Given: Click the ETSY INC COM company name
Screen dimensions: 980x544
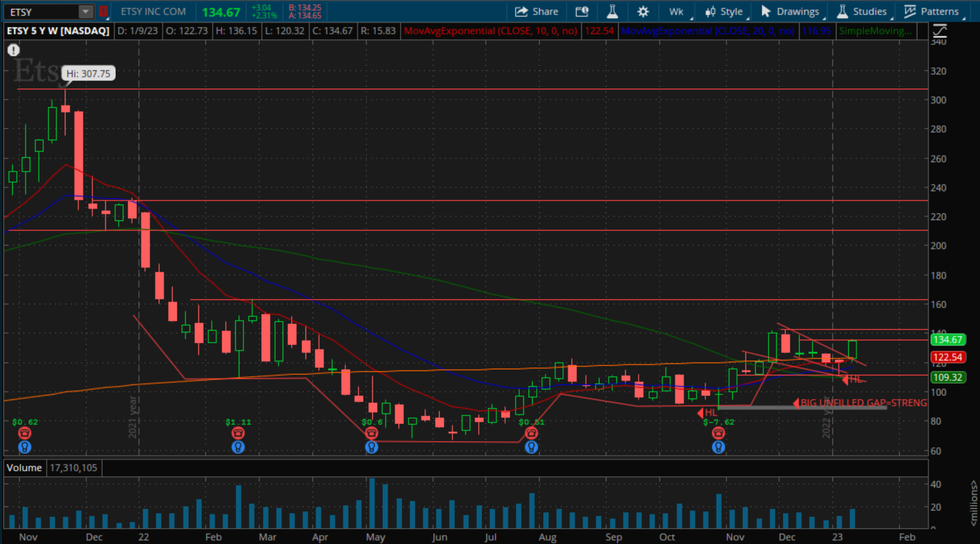Looking at the screenshot, I should pyautogui.click(x=153, y=12).
